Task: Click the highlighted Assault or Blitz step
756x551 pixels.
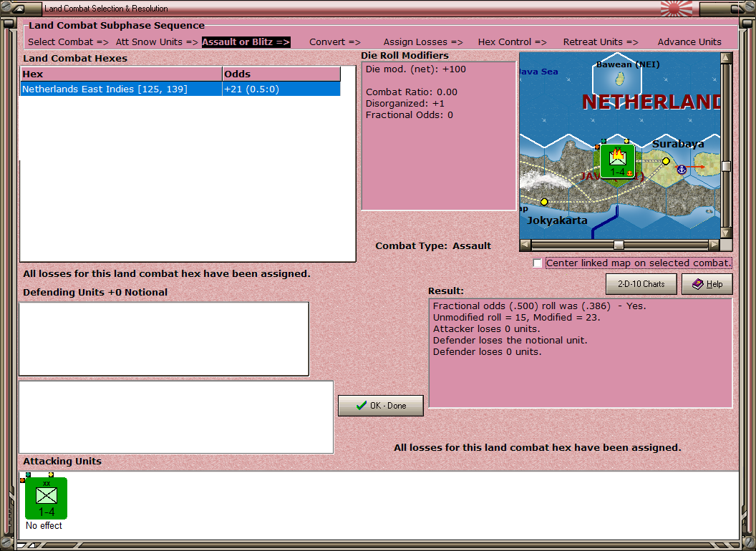Action: pos(246,42)
